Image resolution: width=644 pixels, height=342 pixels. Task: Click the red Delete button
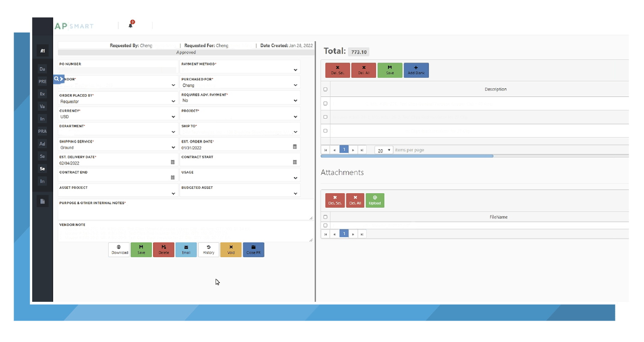[163, 250]
